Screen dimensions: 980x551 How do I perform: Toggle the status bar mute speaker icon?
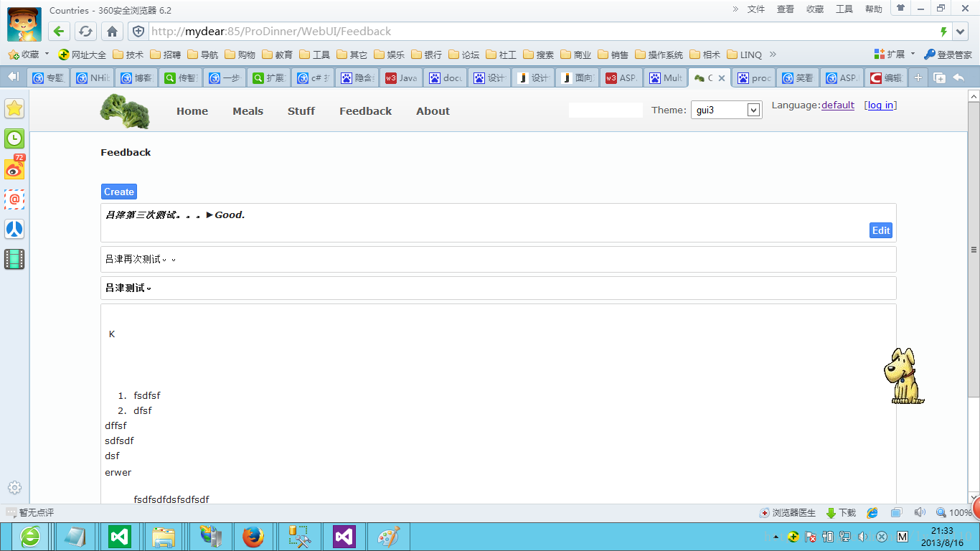pyautogui.click(x=920, y=513)
